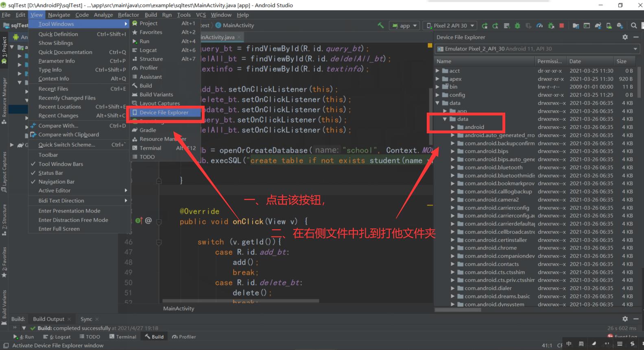Open the app run configuration dropdown
The height and width of the screenshot is (350, 644).
[x=404, y=26]
